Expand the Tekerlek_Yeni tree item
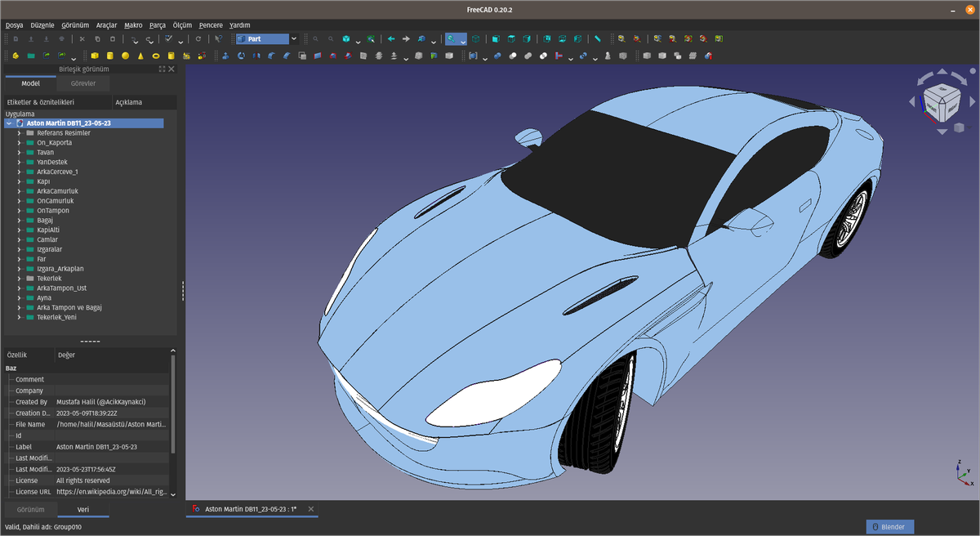The width and height of the screenshot is (980, 536). click(19, 317)
